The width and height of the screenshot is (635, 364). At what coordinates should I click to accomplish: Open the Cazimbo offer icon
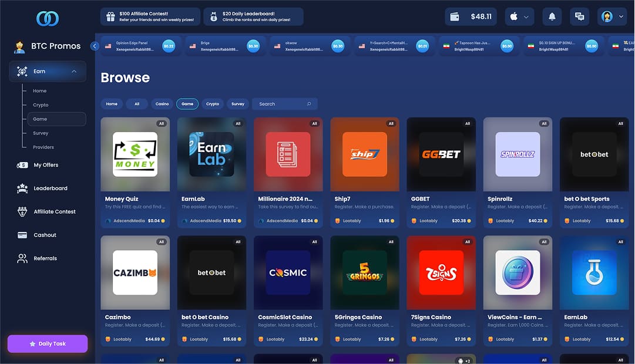(x=135, y=272)
